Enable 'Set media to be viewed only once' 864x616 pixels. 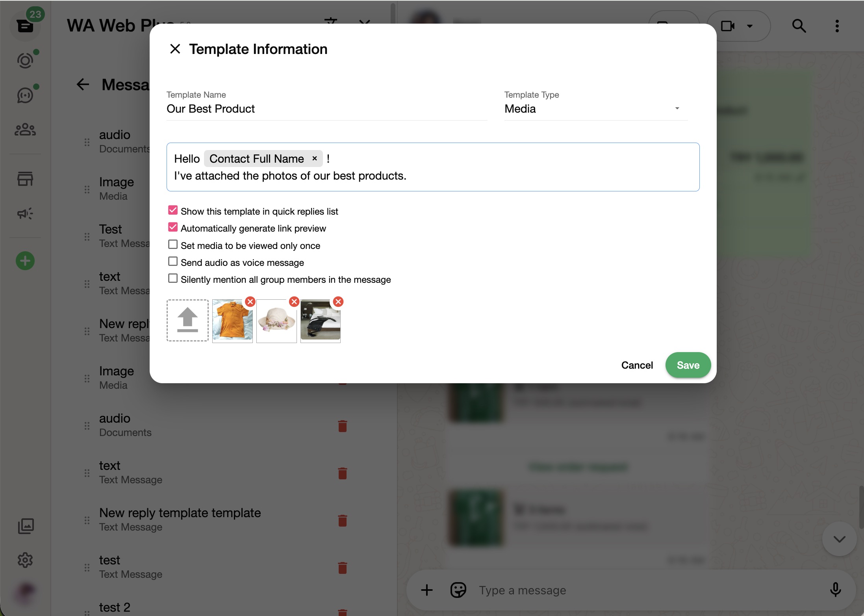[x=172, y=244]
